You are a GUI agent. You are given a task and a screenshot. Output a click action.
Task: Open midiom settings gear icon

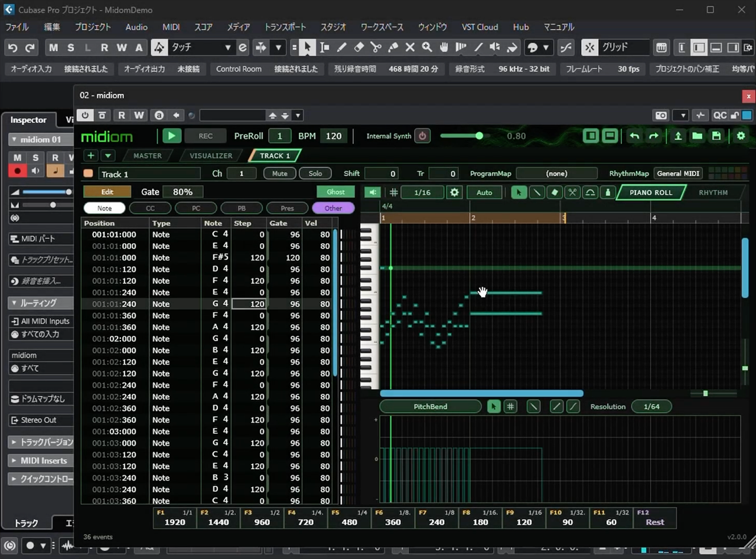tap(741, 136)
